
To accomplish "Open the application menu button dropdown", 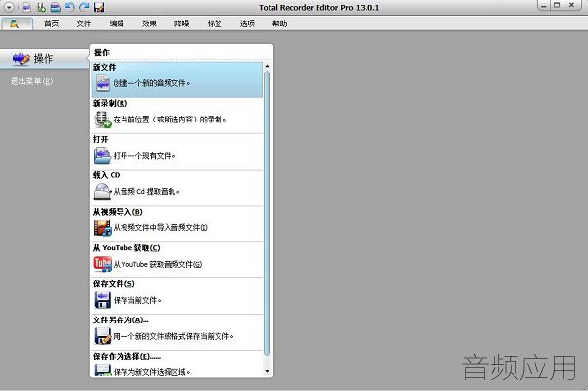I will [18, 24].
